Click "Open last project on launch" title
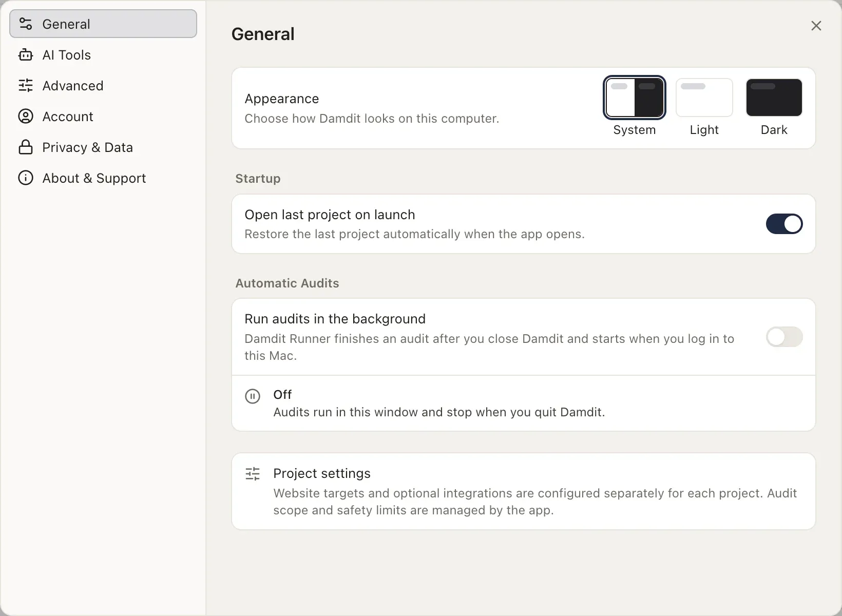This screenshot has width=842, height=616. tap(330, 215)
